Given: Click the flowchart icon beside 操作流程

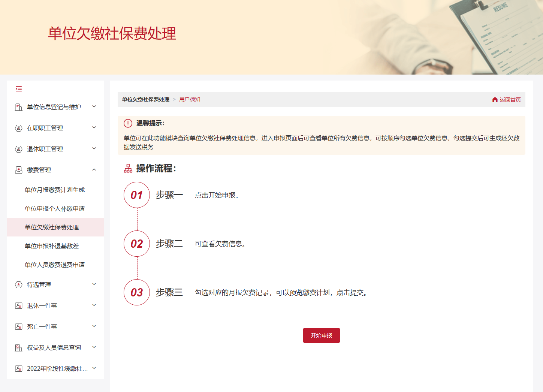Looking at the screenshot, I should 127,169.
